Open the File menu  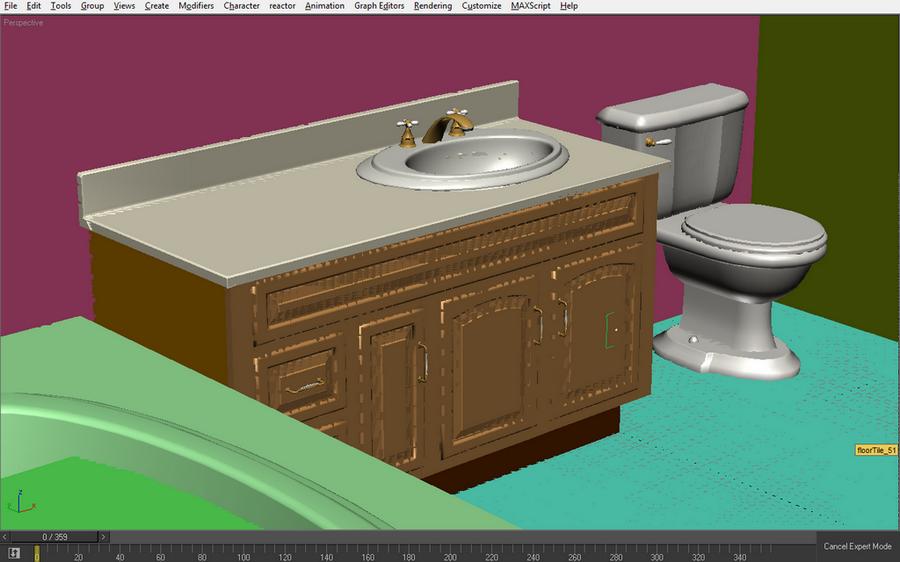(x=10, y=6)
